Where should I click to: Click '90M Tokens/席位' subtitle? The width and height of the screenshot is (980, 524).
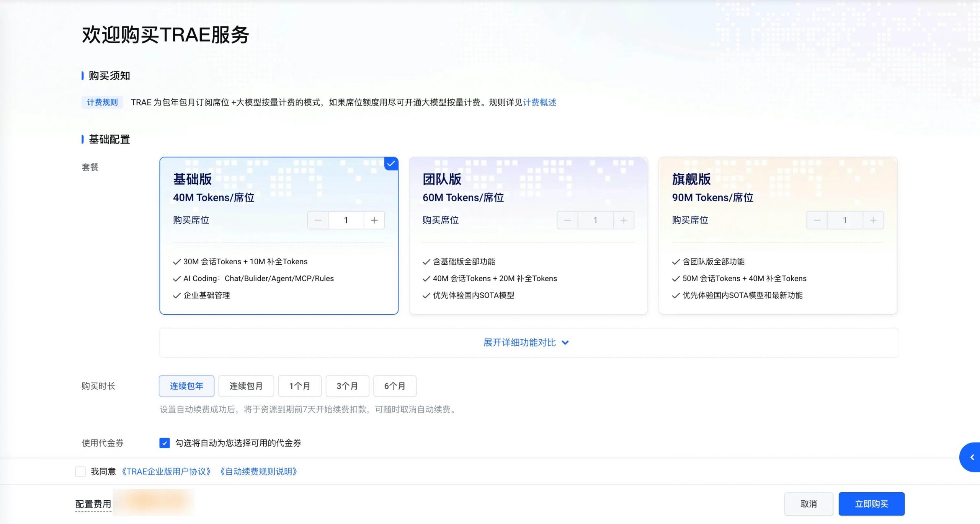tap(713, 198)
